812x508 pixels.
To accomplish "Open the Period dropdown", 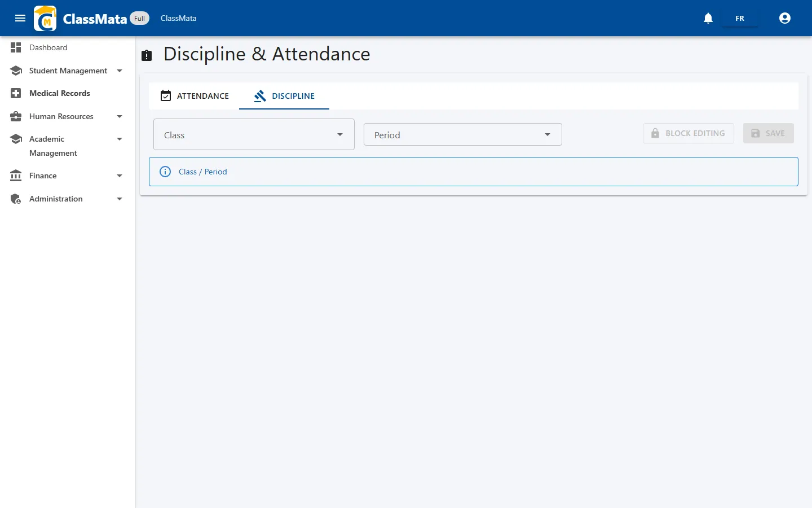I will (463, 134).
